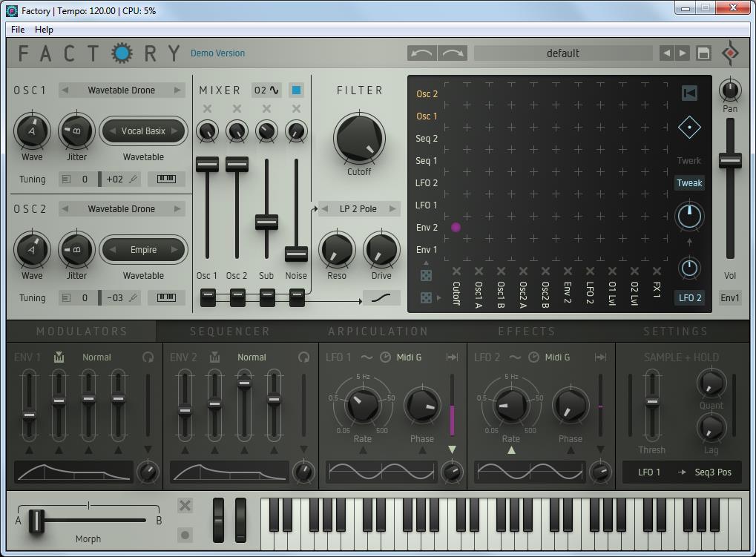Image resolution: width=756 pixels, height=557 pixels.
Task: Click the record dot beside Morph slider
Action: tap(185, 535)
